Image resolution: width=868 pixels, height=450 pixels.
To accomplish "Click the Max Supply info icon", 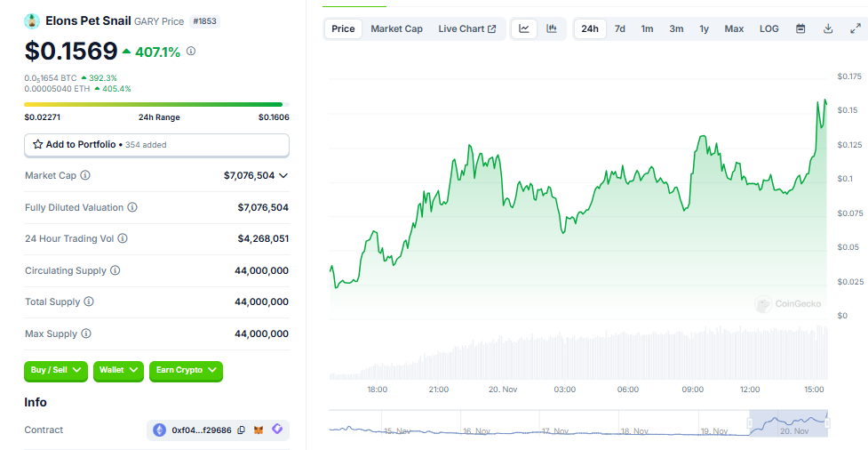I will [x=86, y=333].
